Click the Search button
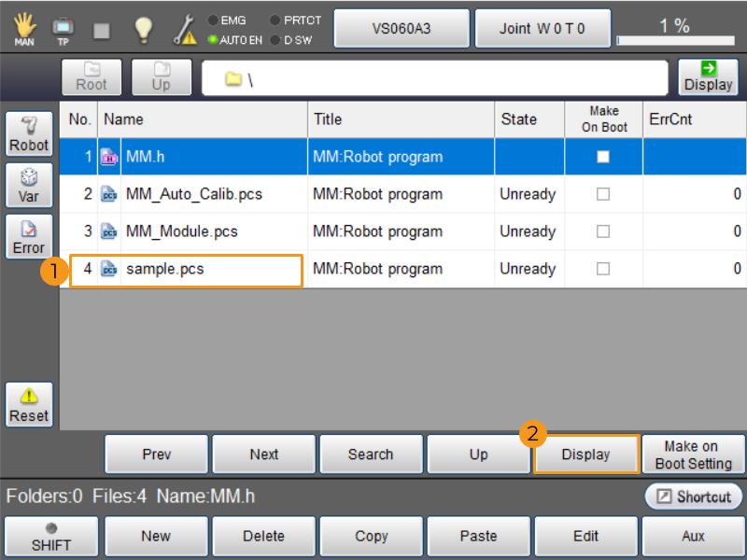The image size is (747, 560). 371,455
